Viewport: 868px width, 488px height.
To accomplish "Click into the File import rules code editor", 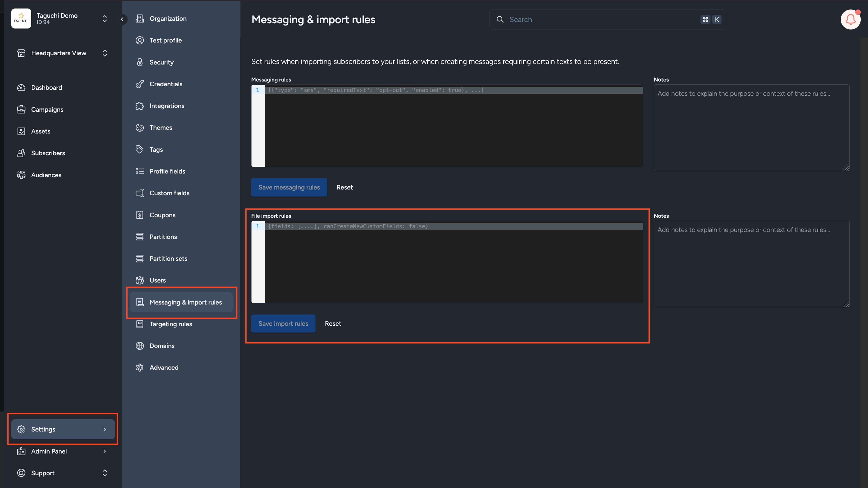I will tap(447, 262).
